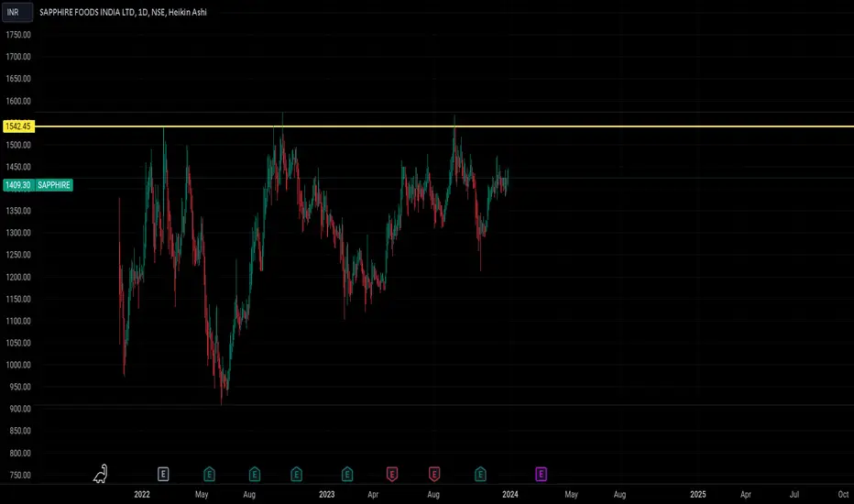Image resolution: width=854 pixels, height=504 pixels.
Task: Click the 1250.00 price axis label
Action: (18, 255)
